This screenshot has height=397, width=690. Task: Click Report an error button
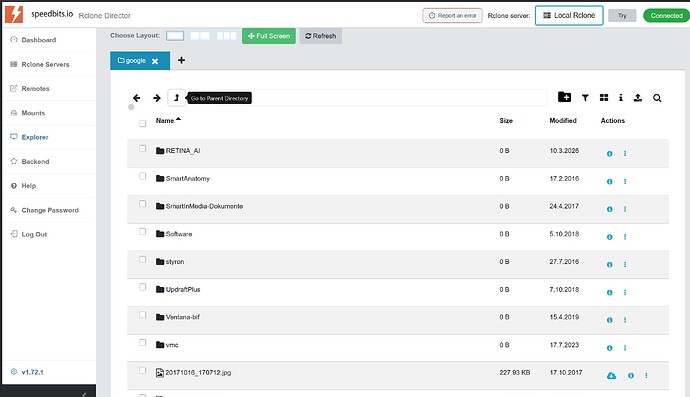pyautogui.click(x=452, y=15)
